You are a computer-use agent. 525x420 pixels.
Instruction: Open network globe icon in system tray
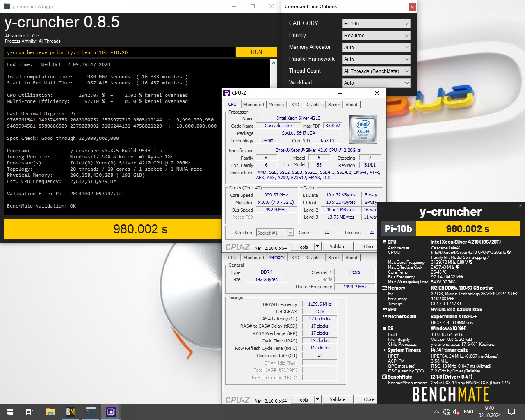447,412
